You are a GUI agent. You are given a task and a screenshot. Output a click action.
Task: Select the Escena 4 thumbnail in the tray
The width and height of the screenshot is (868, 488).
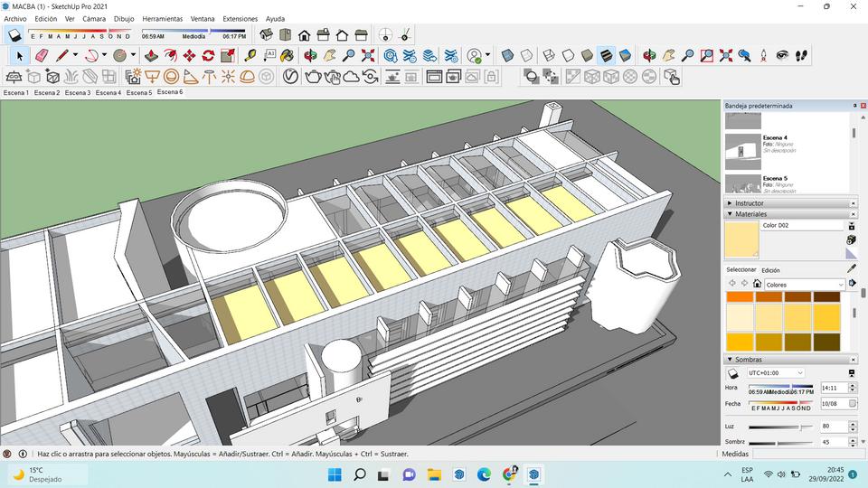point(742,152)
